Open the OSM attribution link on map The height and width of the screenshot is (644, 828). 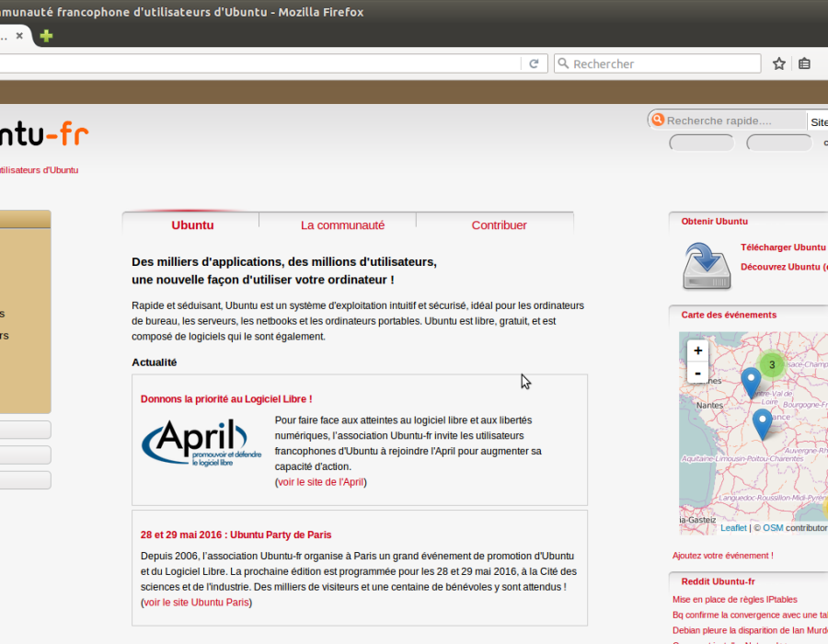tap(773, 528)
